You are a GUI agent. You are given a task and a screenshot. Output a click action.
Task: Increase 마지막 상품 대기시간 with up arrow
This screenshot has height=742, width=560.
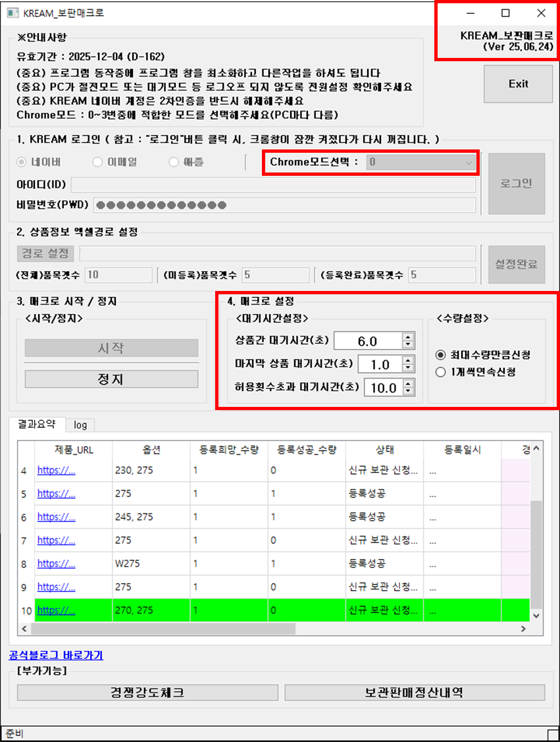(x=408, y=361)
